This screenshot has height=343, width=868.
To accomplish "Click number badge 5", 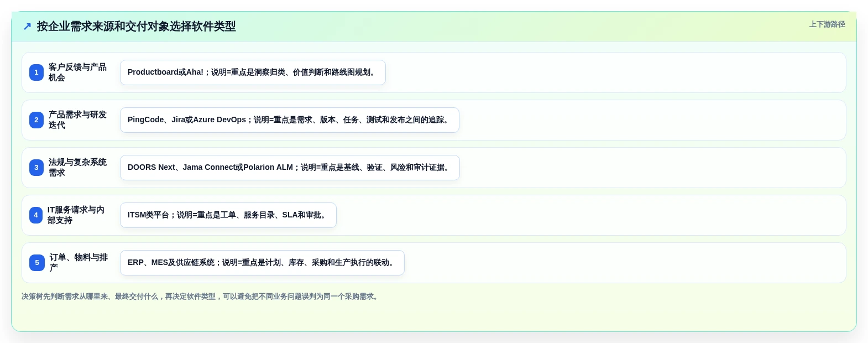I will [37, 263].
